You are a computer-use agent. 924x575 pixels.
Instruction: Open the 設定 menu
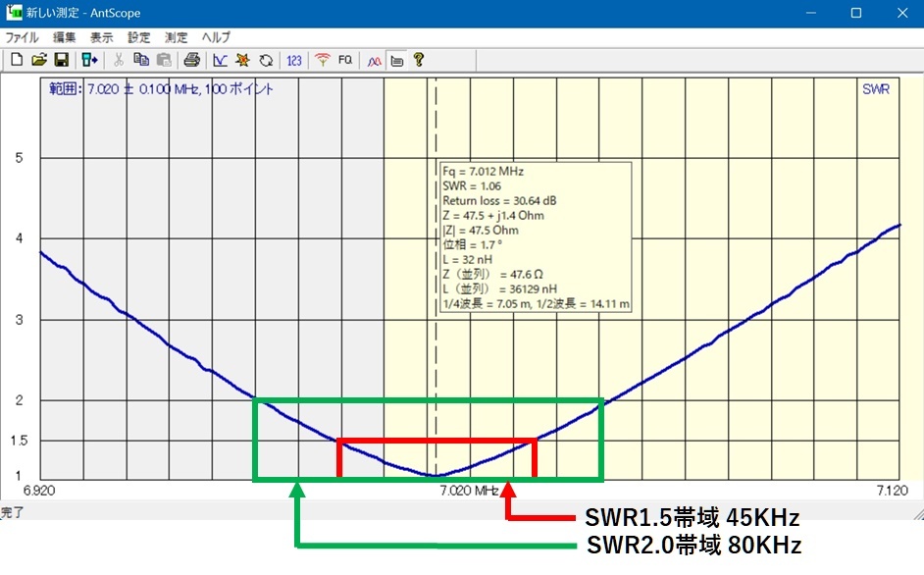[136, 37]
